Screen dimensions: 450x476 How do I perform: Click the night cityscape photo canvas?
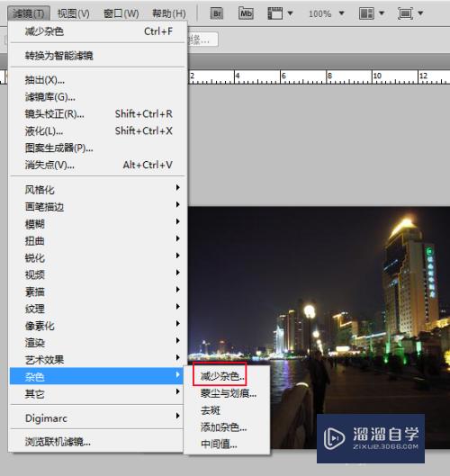tap(319, 328)
